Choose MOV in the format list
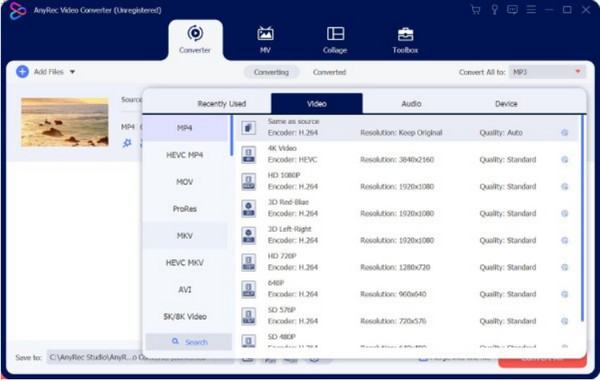 (x=185, y=182)
